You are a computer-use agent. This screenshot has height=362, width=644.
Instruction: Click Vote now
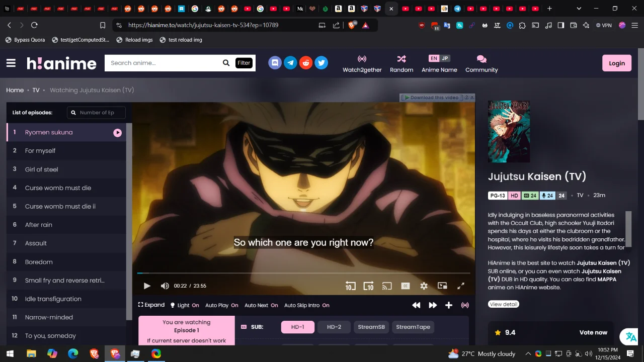[x=593, y=332]
